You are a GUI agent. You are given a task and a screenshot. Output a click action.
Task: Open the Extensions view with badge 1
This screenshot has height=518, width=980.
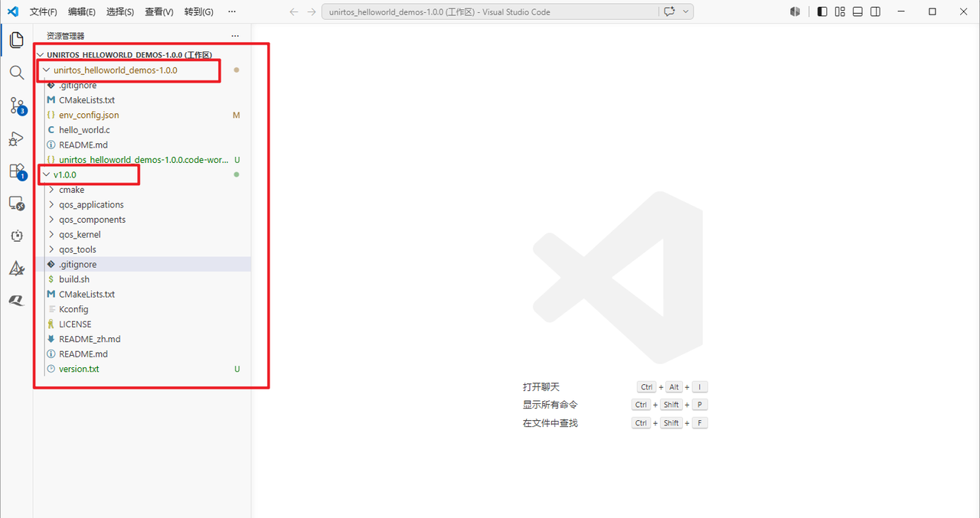coord(17,171)
